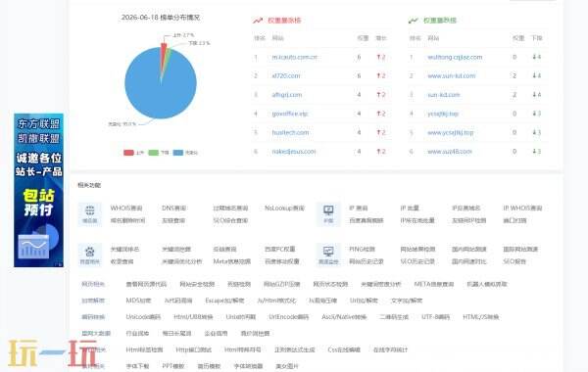Click the green falling-trend chart icon
This screenshot has width=588, height=372.
click(x=413, y=21)
